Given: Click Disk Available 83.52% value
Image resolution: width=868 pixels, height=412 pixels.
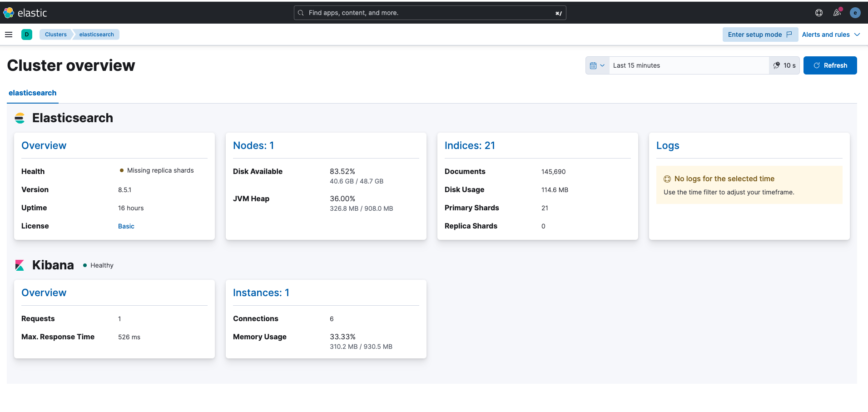Looking at the screenshot, I should click(342, 171).
